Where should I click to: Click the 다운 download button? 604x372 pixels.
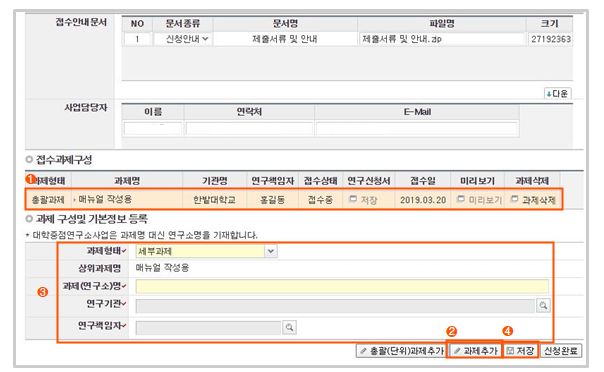click(x=557, y=94)
